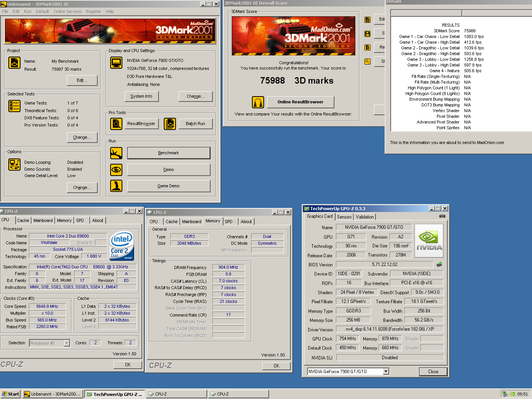532x399 pixels.
Task: Start the Benchmark button
Action: (169, 153)
